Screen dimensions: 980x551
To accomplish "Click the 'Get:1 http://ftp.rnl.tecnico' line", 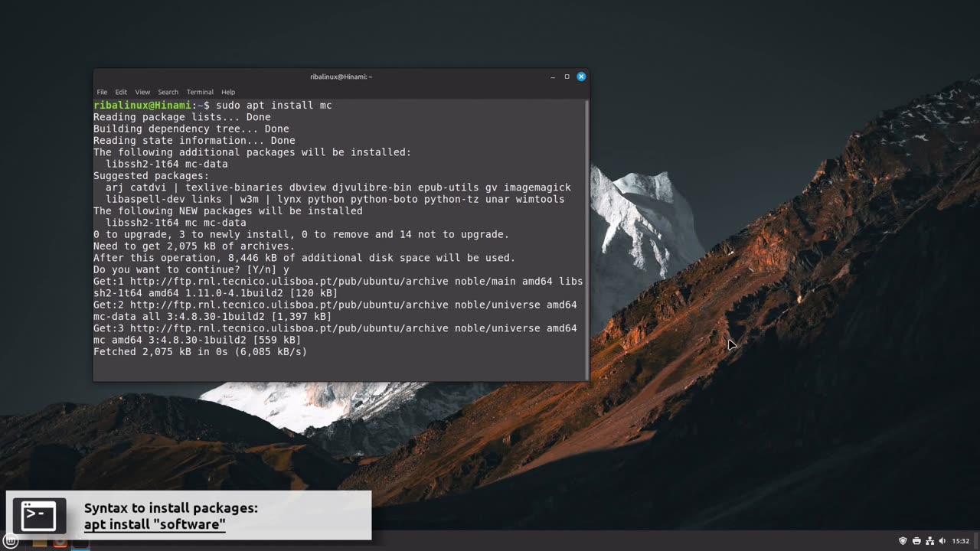I will 338,282.
